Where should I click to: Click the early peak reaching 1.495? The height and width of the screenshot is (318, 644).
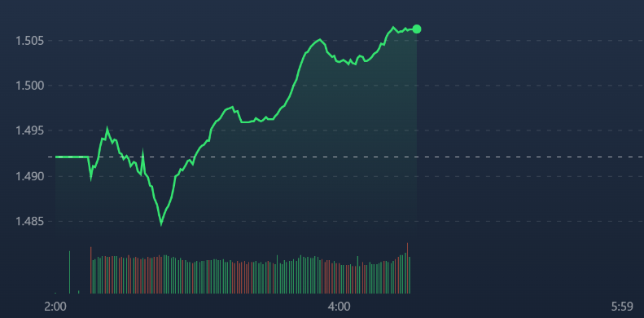tap(107, 129)
